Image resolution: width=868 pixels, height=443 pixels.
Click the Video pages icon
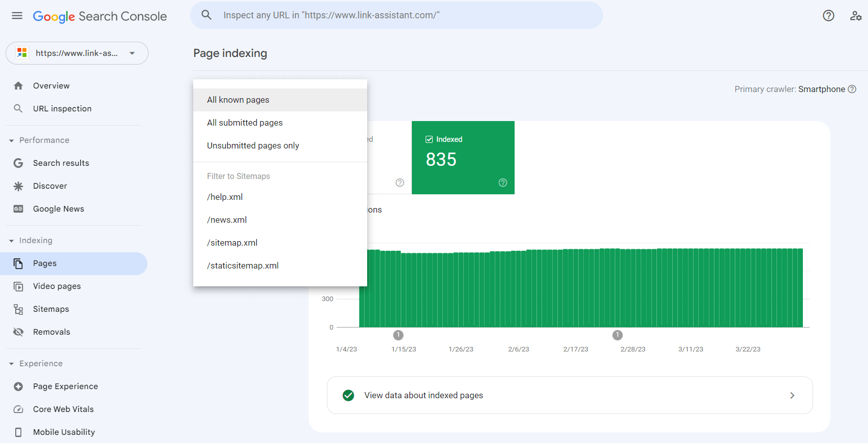tap(18, 286)
